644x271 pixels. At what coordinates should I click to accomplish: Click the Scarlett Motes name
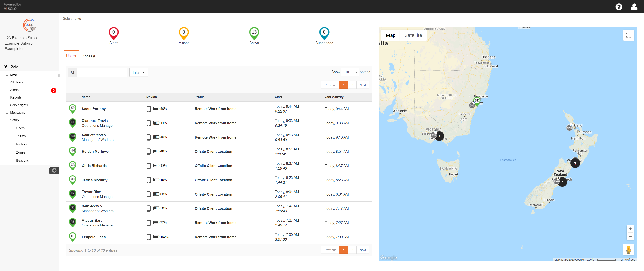pos(94,135)
